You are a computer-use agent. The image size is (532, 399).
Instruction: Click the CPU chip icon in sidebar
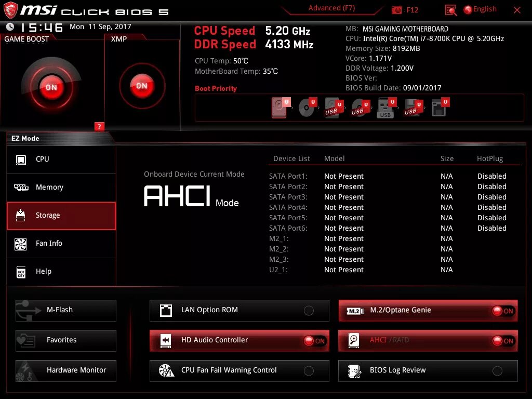point(21,159)
